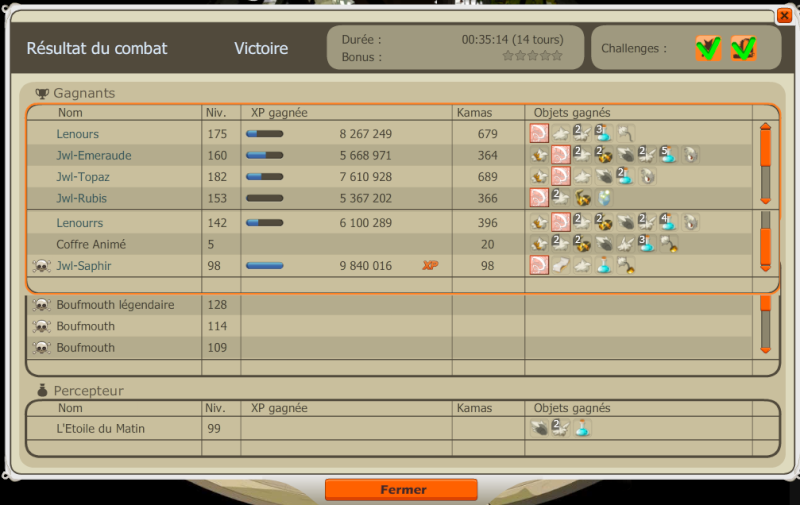
Task: Select the potion in L'Etoile du Matin's loot
Action: [x=582, y=428]
